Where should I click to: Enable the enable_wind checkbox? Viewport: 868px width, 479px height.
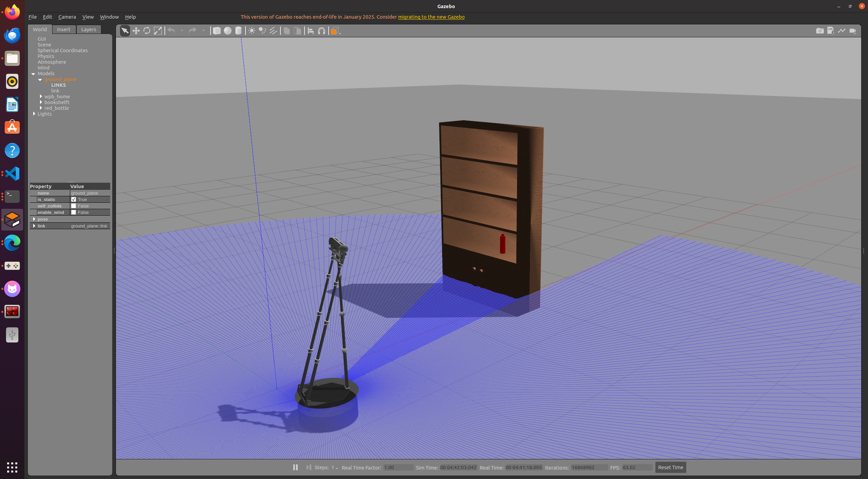pos(74,212)
